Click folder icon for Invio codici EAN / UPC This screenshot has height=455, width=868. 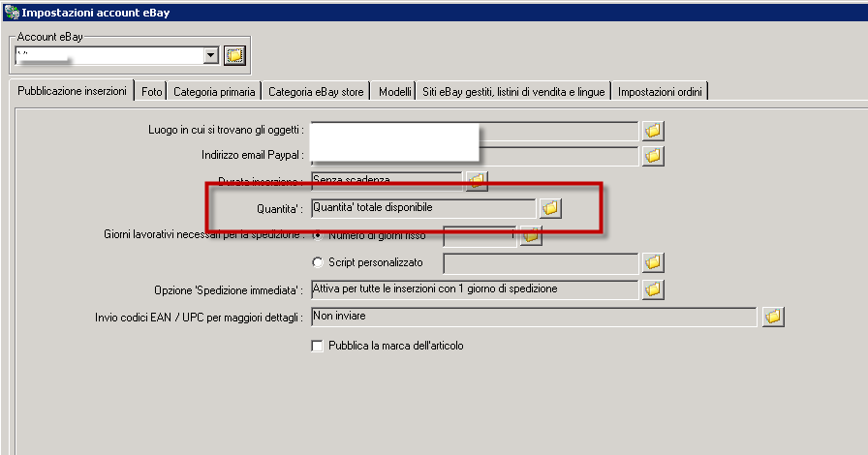773,317
